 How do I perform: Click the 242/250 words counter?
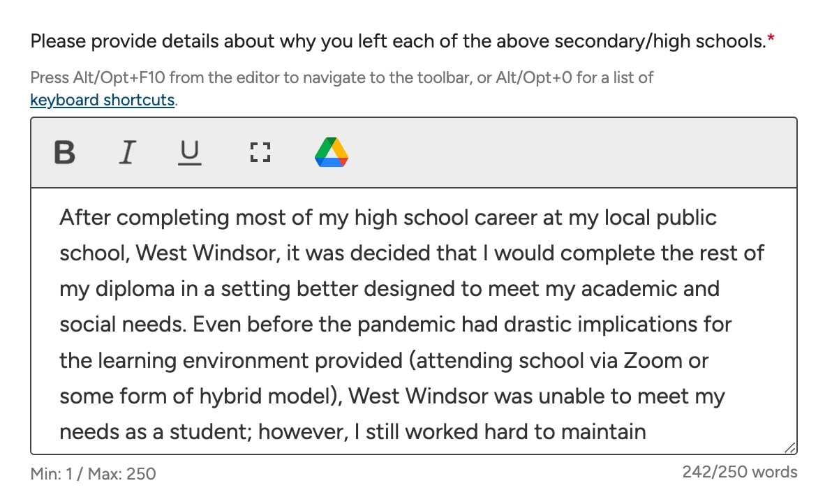pyautogui.click(x=739, y=473)
